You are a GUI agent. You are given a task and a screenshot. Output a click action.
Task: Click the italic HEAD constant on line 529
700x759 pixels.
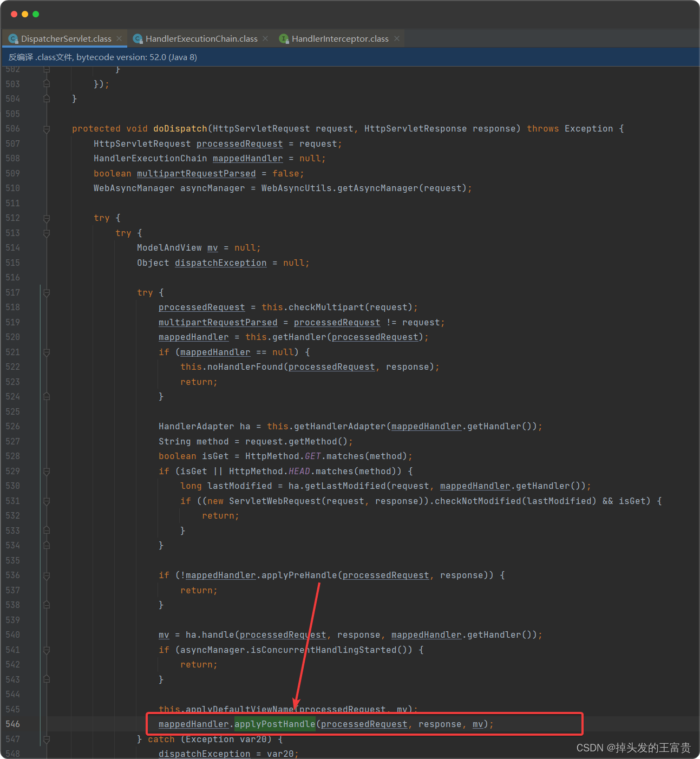click(299, 472)
